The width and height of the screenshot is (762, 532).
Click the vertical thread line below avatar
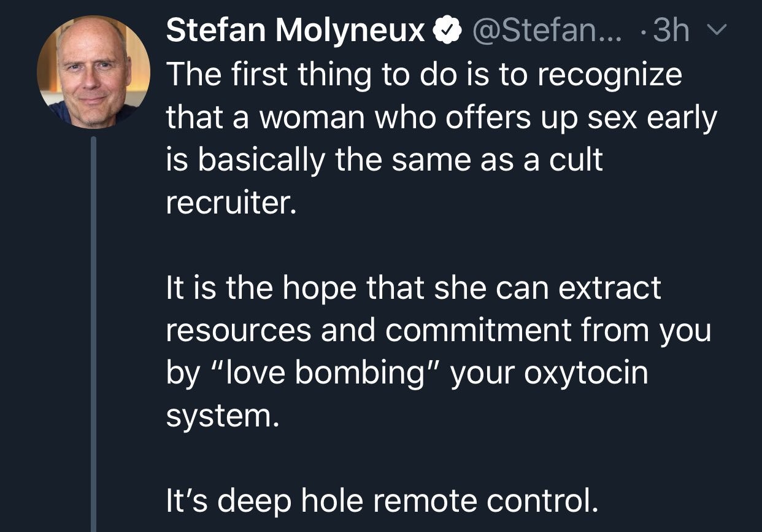click(93, 331)
